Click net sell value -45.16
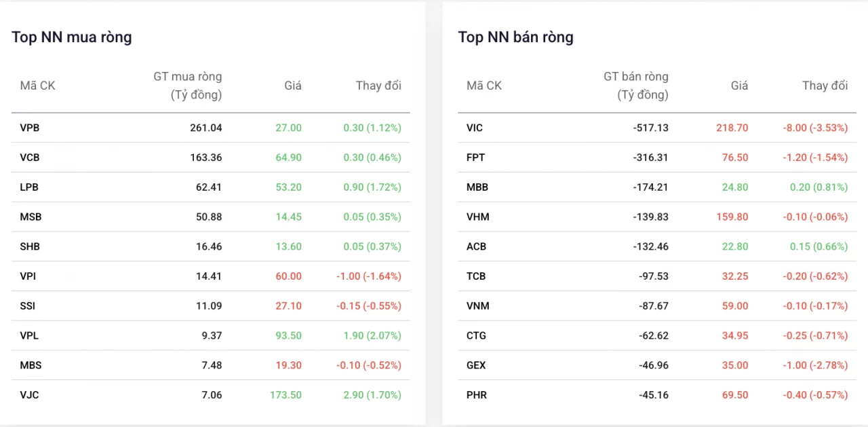The width and height of the screenshot is (868, 427). pos(654,395)
